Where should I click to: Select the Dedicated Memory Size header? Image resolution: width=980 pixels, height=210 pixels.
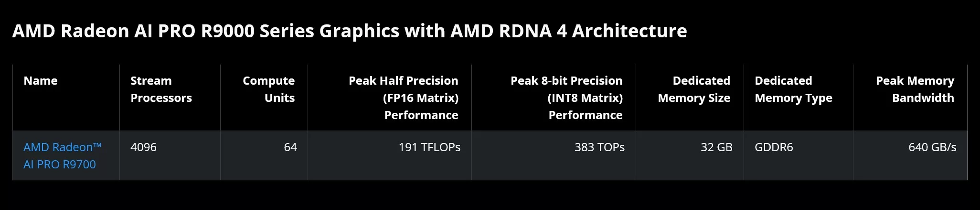pos(694,89)
